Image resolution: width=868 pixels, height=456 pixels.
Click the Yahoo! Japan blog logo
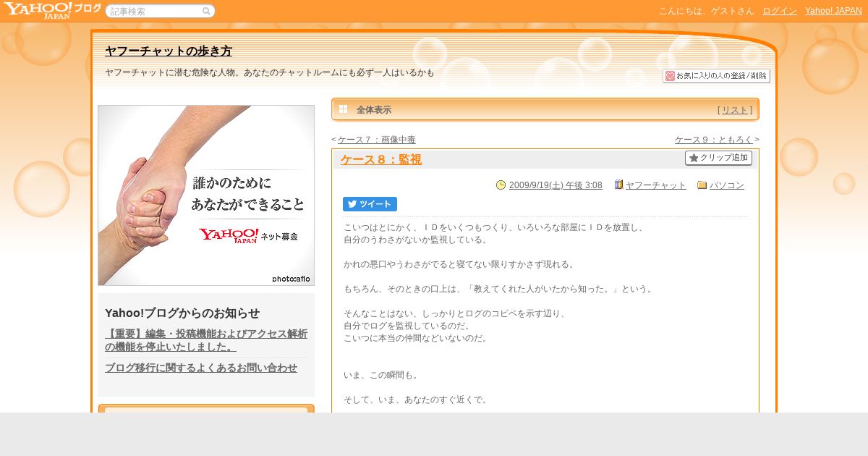52,10
